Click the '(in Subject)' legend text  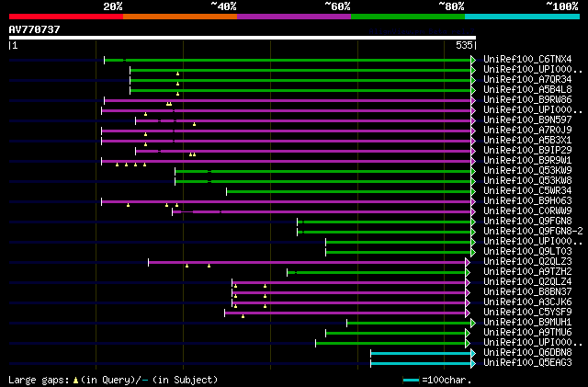pyautogui.click(x=185, y=380)
